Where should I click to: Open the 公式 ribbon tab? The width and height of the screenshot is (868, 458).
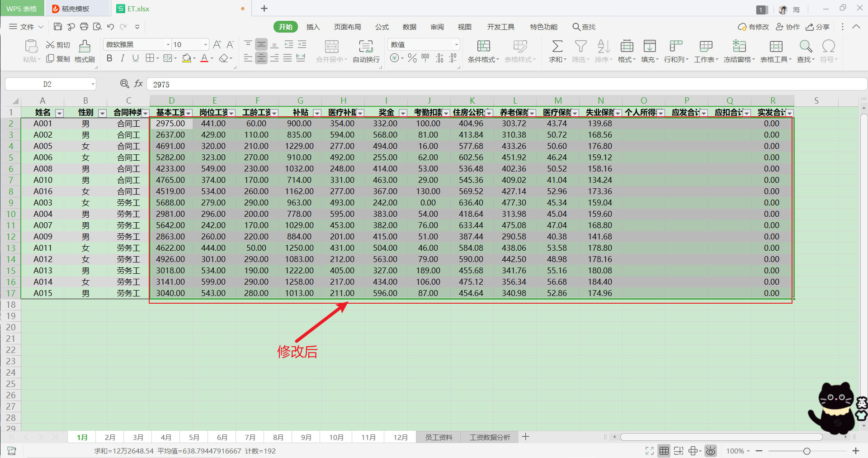pyautogui.click(x=382, y=27)
